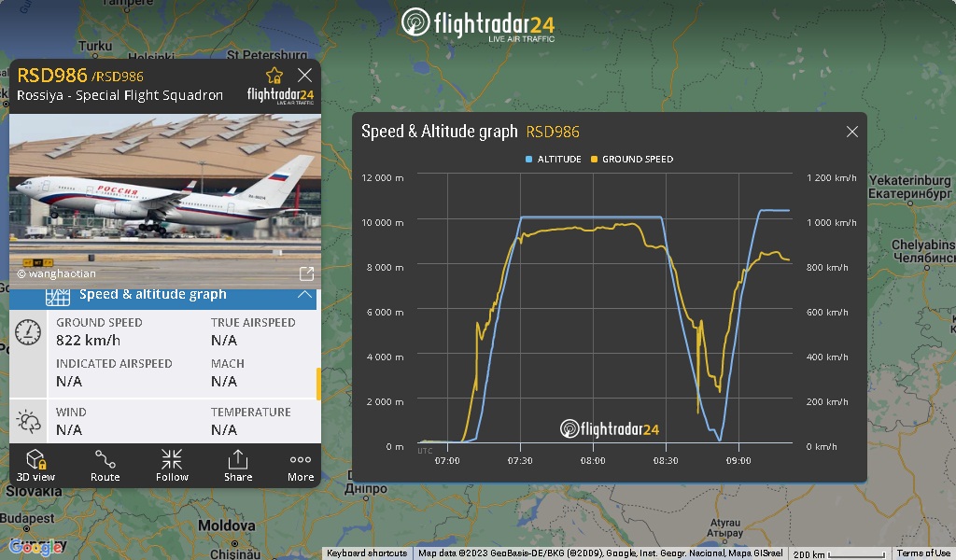
Task: Click the 10 000 m altitude axis label
Action: click(x=382, y=222)
